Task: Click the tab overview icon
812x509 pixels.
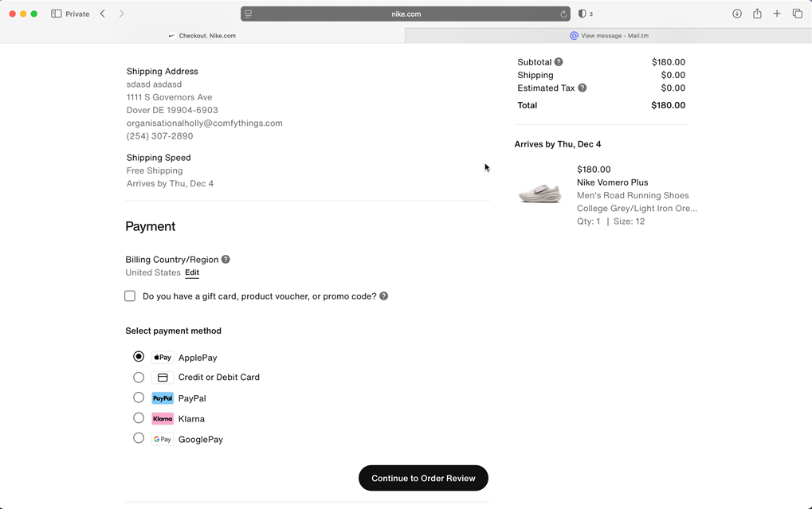Action: (797, 14)
